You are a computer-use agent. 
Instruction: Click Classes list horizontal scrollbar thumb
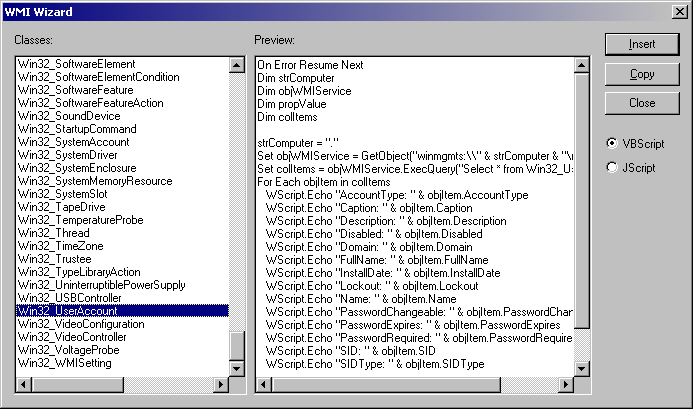(77, 384)
